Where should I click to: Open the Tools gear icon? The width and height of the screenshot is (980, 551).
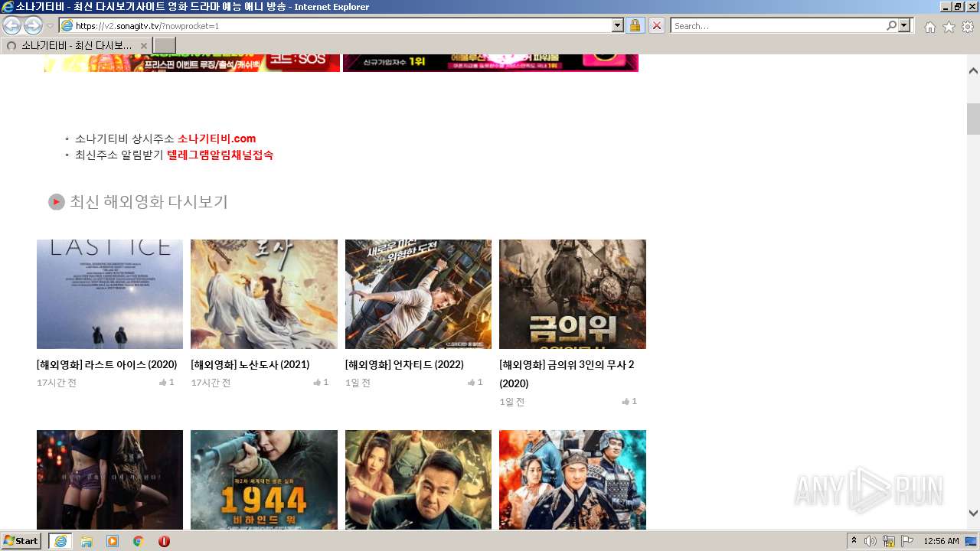(968, 27)
